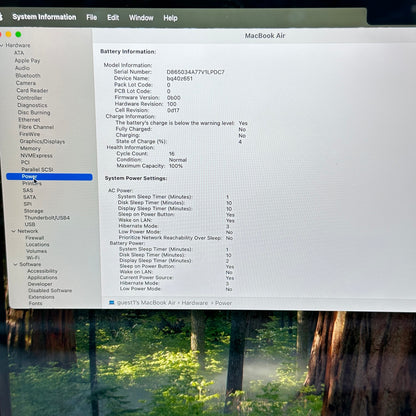Open the Apple menu icon
This screenshot has height=416, width=416.
click(x=1, y=16)
